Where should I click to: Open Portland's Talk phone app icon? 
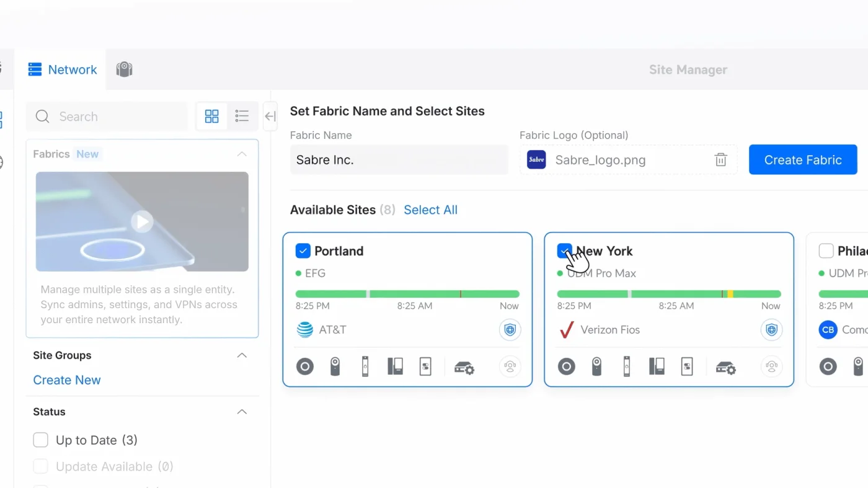(x=395, y=366)
